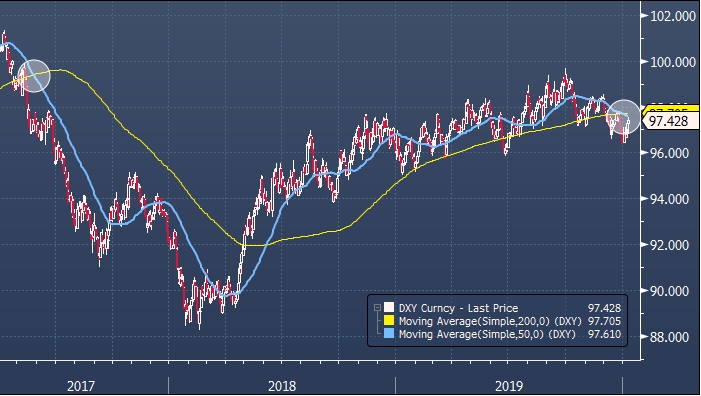Viewport: 701px width, 396px height.
Task: Click the blue 50-day moving average swatch
Action: click(x=389, y=333)
